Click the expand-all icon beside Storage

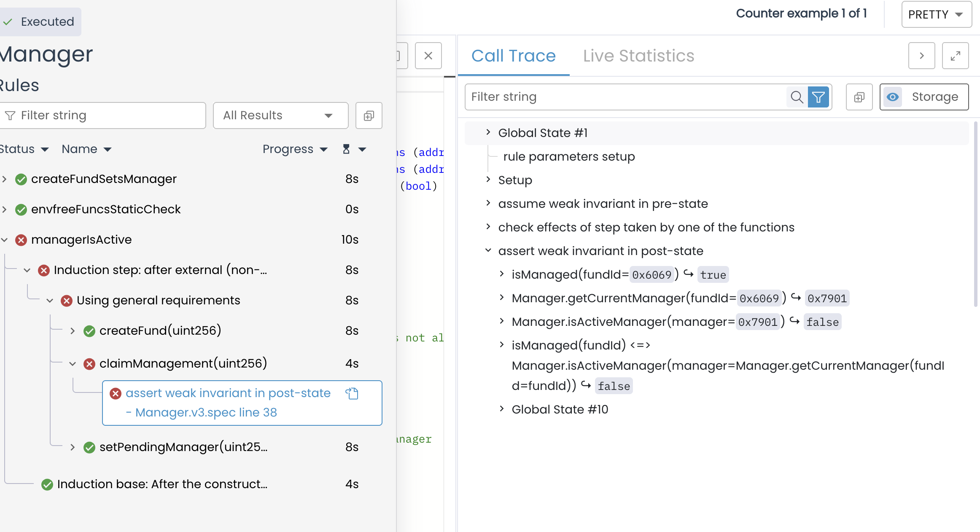pyautogui.click(x=859, y=97)
